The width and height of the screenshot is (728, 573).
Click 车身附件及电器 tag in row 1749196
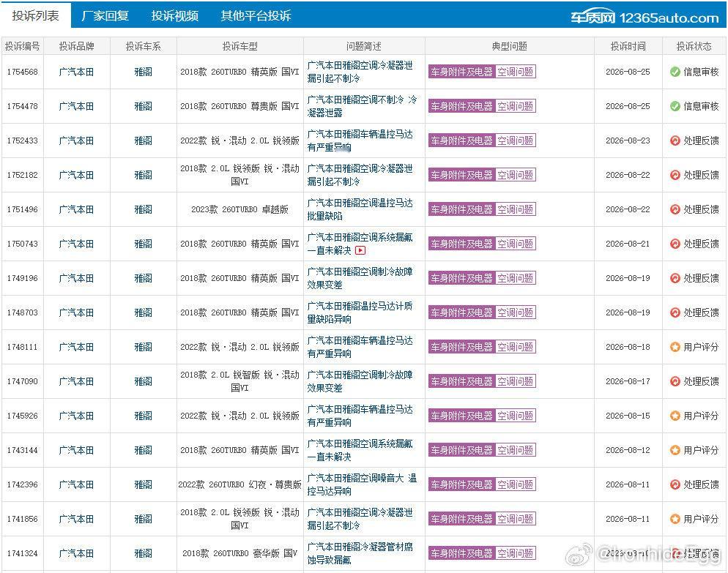461,278
